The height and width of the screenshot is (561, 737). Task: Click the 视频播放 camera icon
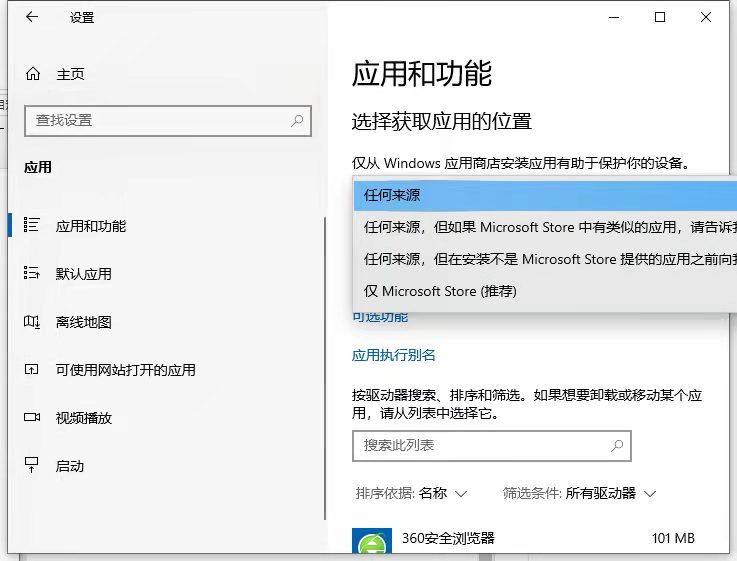32,418
